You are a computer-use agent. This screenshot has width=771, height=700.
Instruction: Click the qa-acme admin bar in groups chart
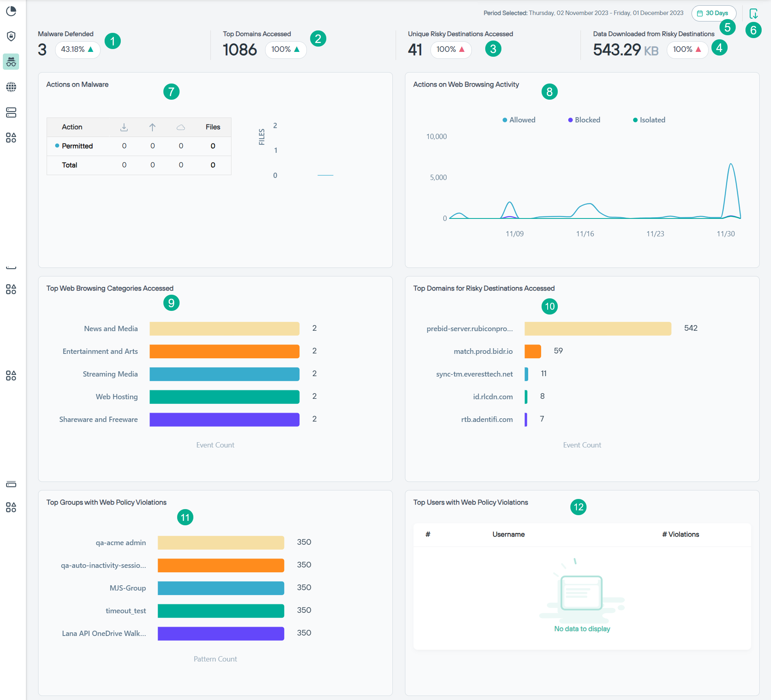pos(221,543)
